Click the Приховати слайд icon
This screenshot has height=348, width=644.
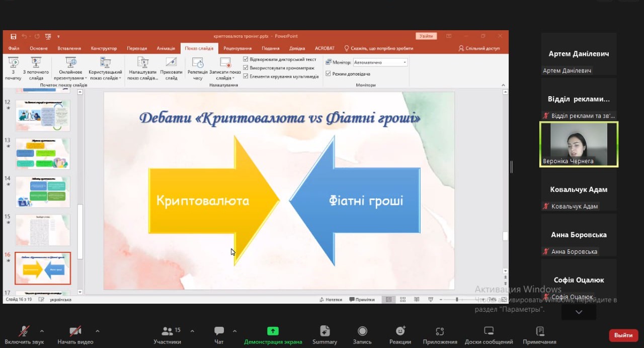[x=171, y=63]
